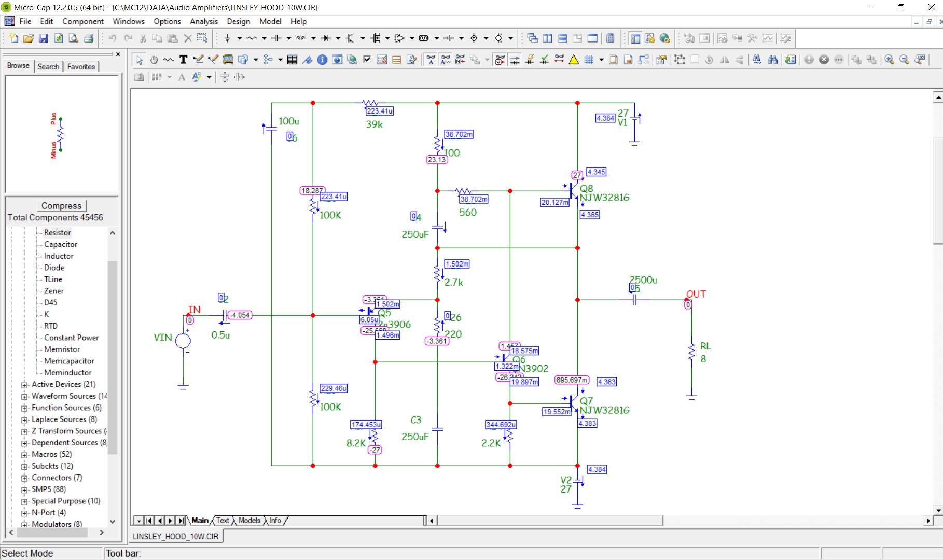Open the resistor component dropdown arrow
Viewport: 943px width, 560px height.
pos(264,38)
